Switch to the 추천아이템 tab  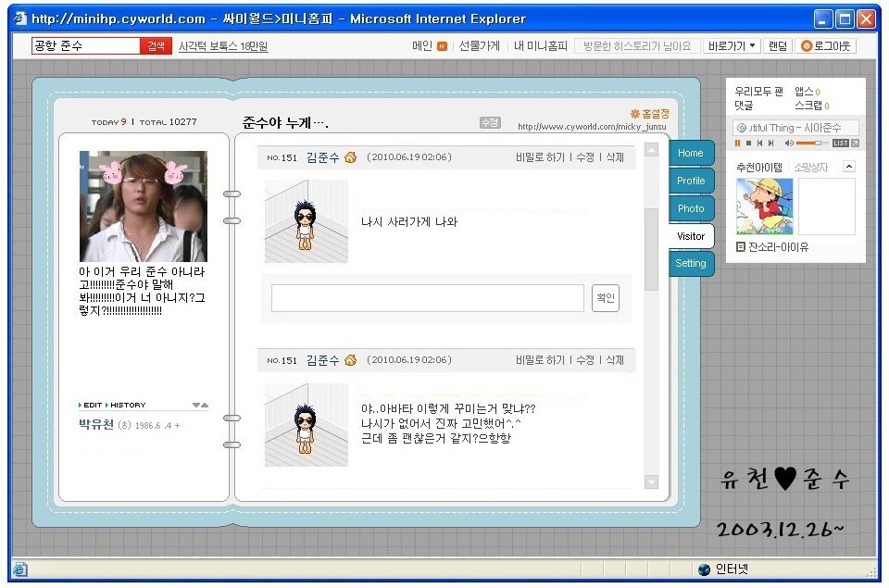(x=758, y=168)
